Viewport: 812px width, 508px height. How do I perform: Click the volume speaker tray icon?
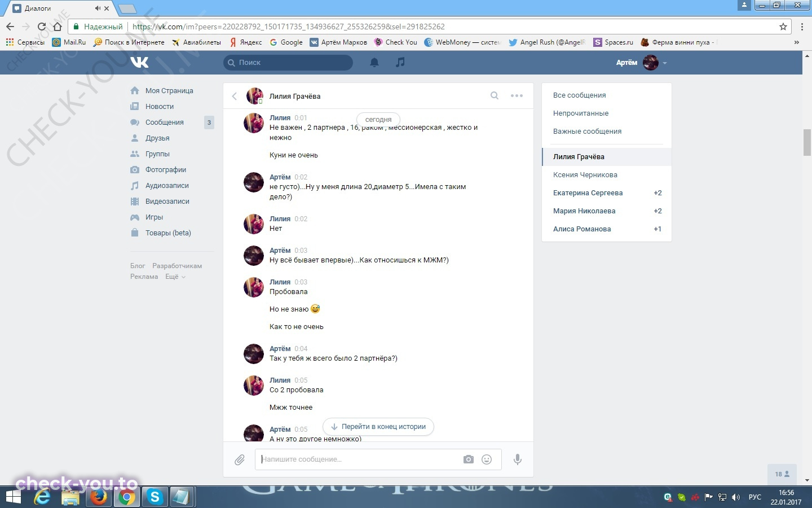[x=735, y=497]
